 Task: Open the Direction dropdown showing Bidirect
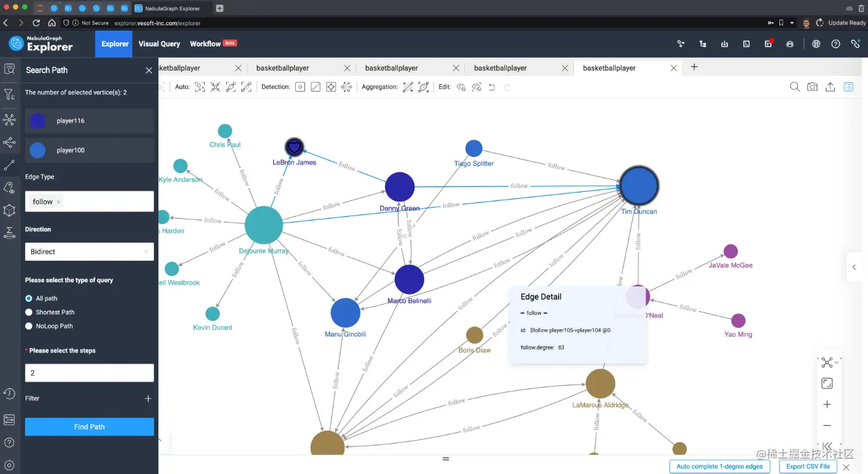pyautogui.click(x=89, y=252)
